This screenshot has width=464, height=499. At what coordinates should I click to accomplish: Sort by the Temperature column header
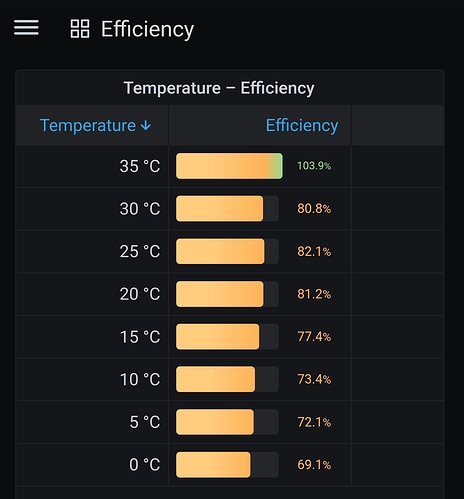(x=95, y=126)
